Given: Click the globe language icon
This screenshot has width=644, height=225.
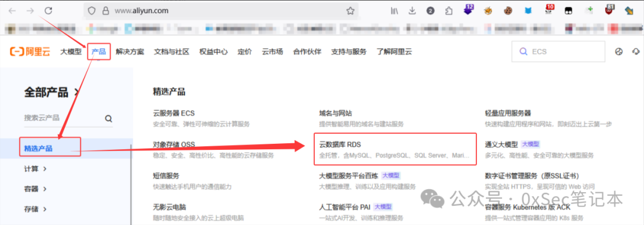Looking at the screenshot, I should point(619,52).
